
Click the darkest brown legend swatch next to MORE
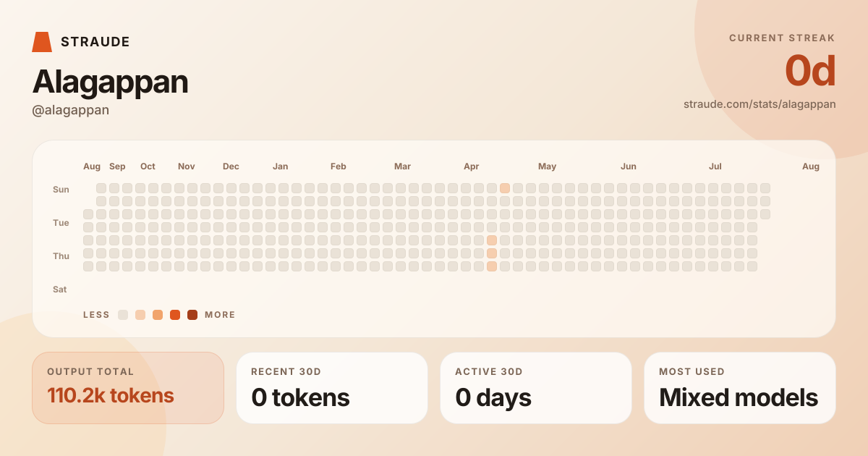pyautogui.click(x=192, y=315)
